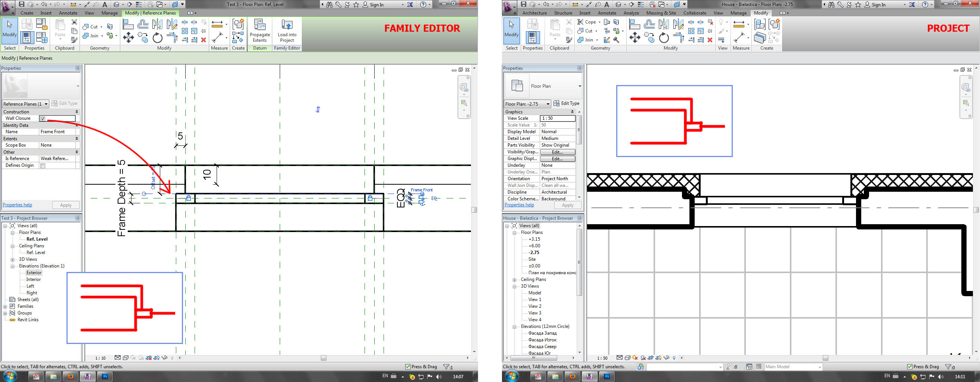
Task: Collapse the Graphics properties group in Project
Action: click(572, 112)
